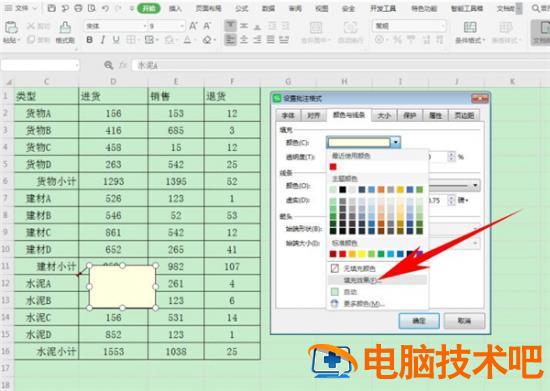The image size is (550, 391).
Task: Click the cell borders icon
Action: pyautogui.click(x=130, y=40)
